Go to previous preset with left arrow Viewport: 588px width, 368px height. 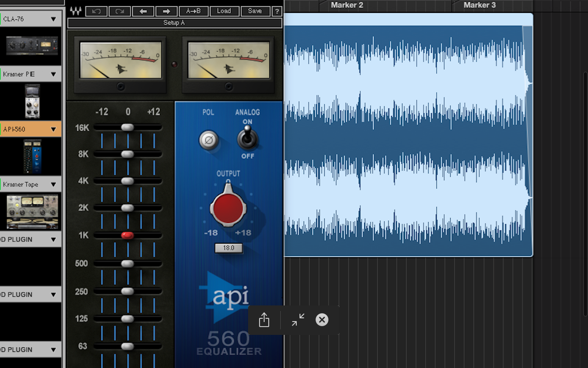[x=143, y=11]
